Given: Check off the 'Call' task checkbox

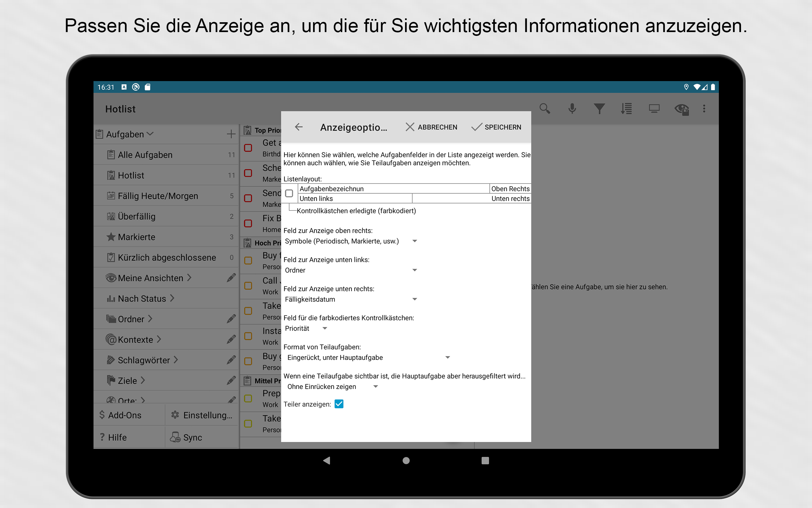Looking at the screenshot, I should coord(248,285).
